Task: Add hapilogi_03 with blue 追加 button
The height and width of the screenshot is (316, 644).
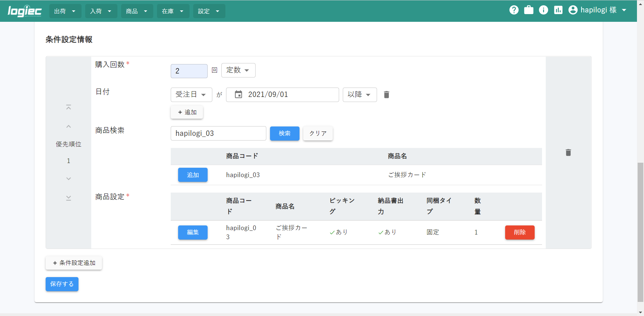Action: [x=193, y=175]
